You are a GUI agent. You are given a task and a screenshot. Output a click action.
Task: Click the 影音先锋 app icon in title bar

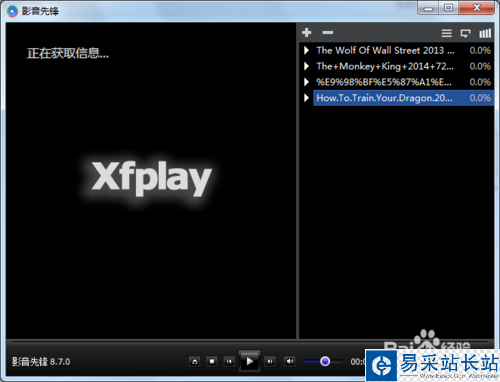(12, 11)
